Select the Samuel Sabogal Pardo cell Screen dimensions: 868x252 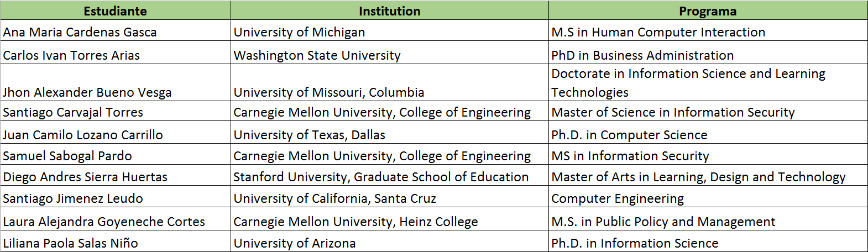[116, 155]
